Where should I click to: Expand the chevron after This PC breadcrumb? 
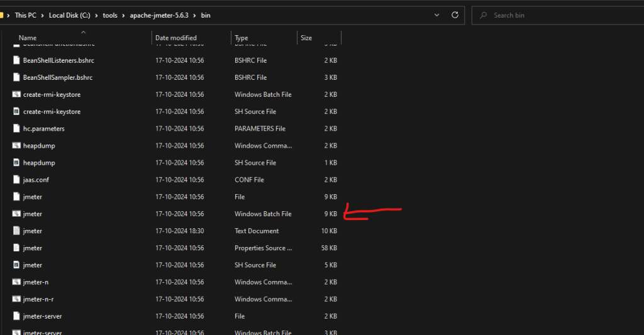coord(43,15)
